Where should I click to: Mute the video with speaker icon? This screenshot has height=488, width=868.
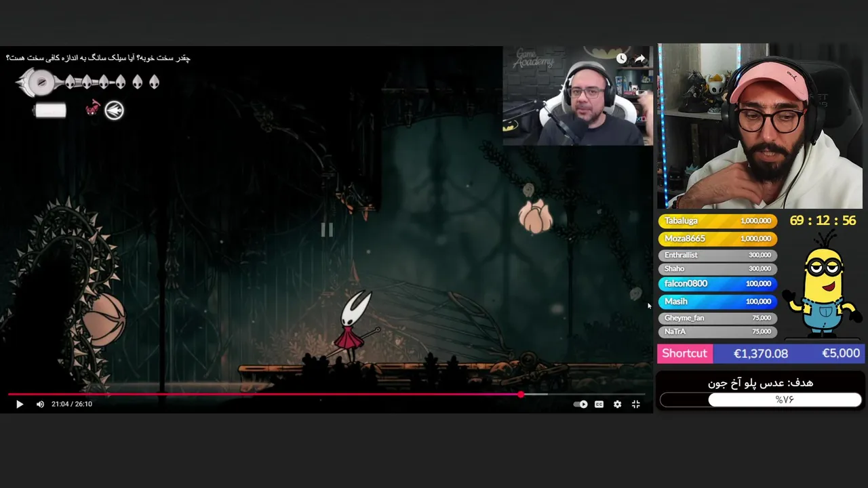point(40,404)
